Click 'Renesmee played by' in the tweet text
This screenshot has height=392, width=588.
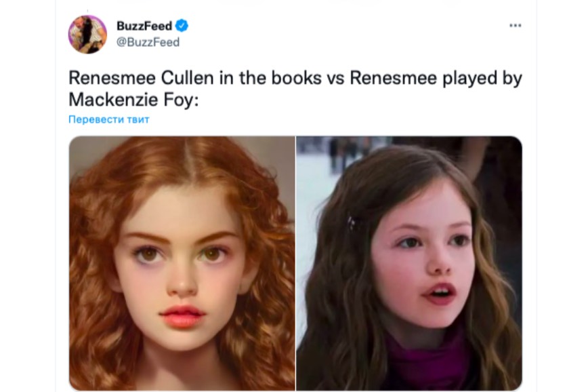[436, 78]
